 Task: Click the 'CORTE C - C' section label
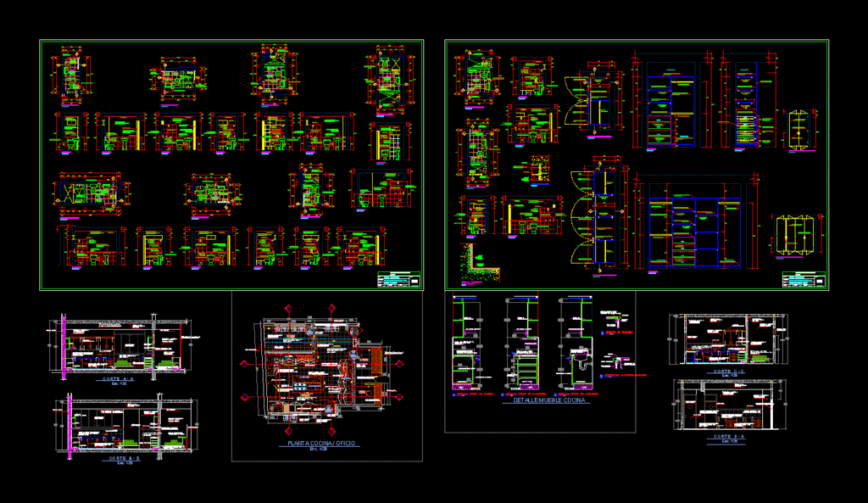(728, 372)
